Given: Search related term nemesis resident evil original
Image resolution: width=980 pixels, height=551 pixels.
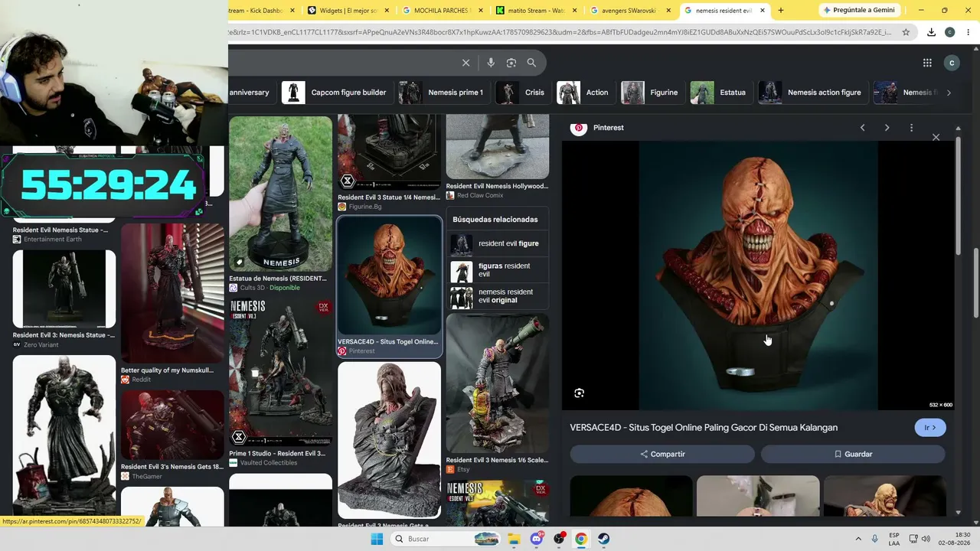Looking at the screenshot, I should [x=498, y=296].
